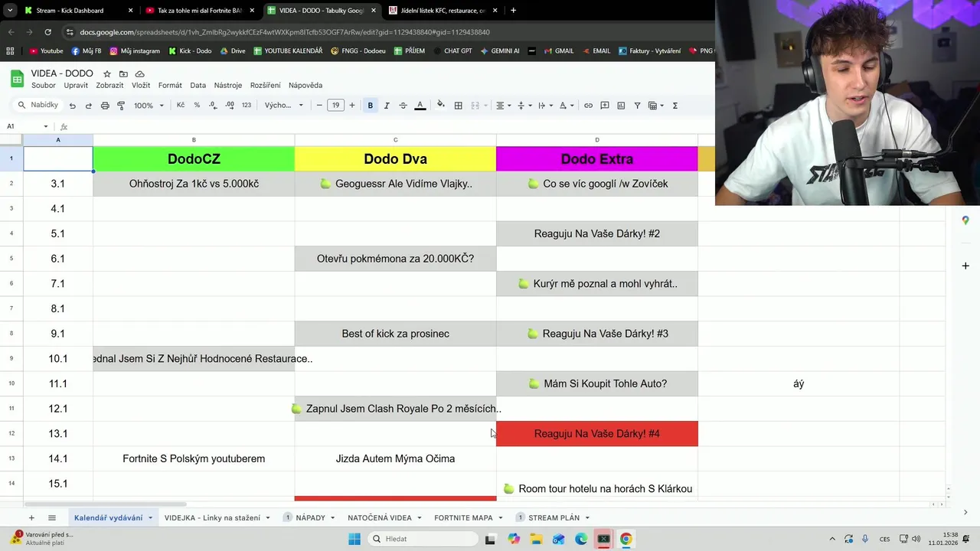Toggle strikethrough formatting
980x551 pixels.
(x=403, y=106)
